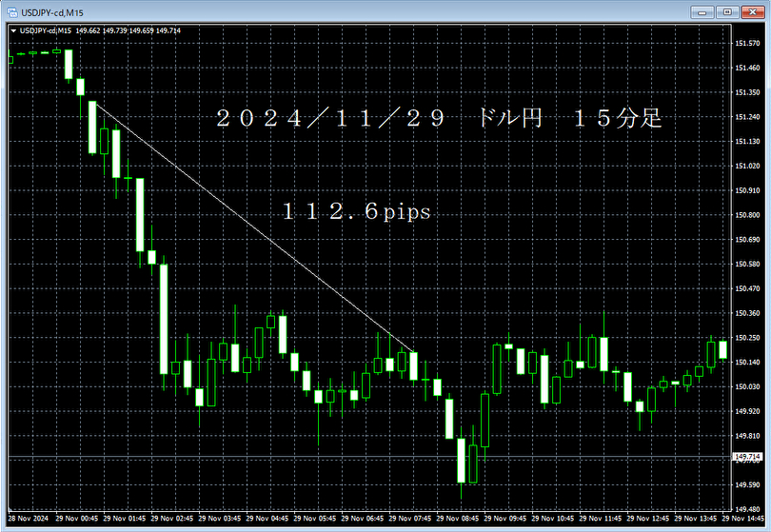This screenshot has height=532, width=771.
Task: Click the '29 Nov 03:45' time axis label
Action: pyautogui.click(x=220, y=519)
